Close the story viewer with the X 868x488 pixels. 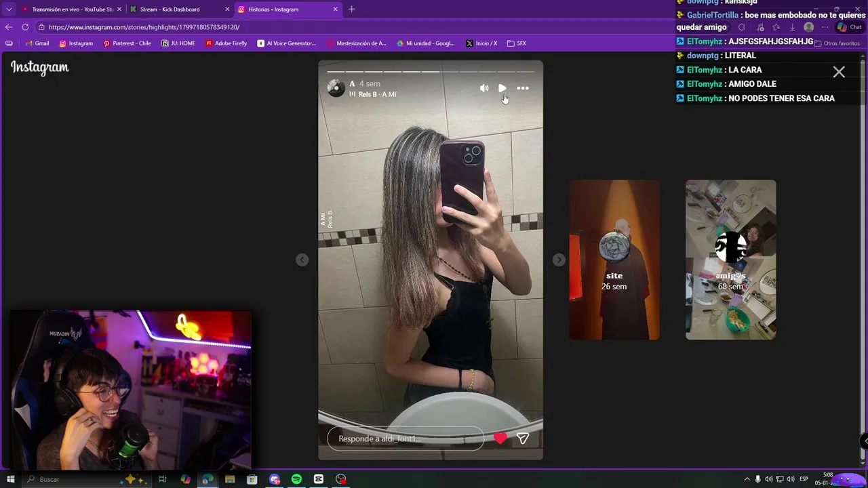coord(839,72)
